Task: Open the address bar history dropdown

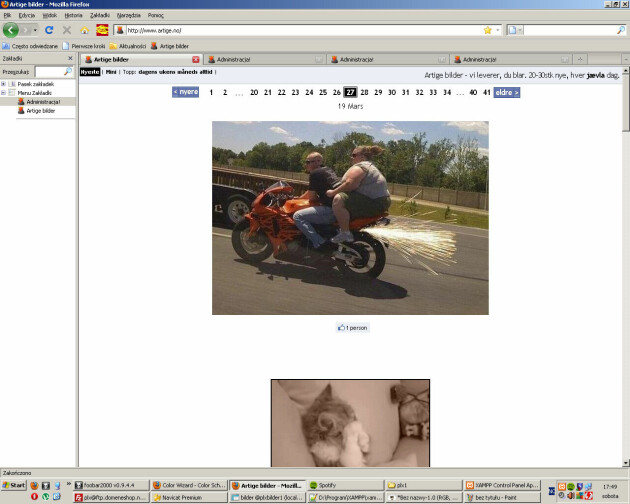Action: coord(498,30)
